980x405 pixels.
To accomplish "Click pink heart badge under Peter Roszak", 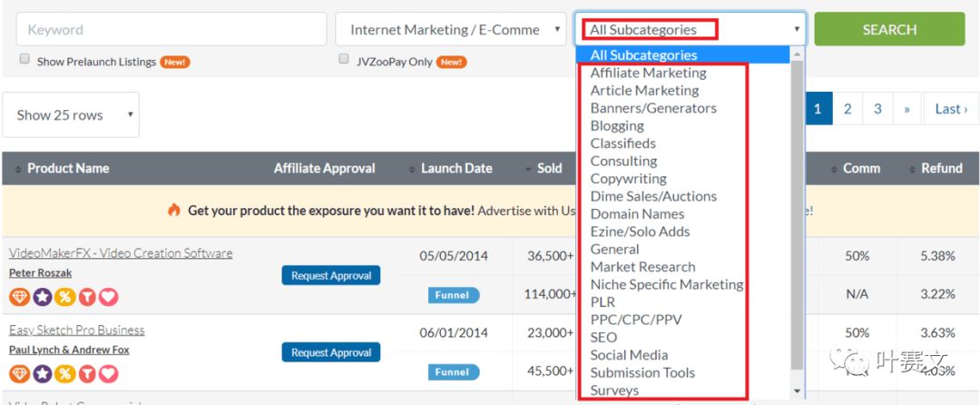I will coord(108,297).
